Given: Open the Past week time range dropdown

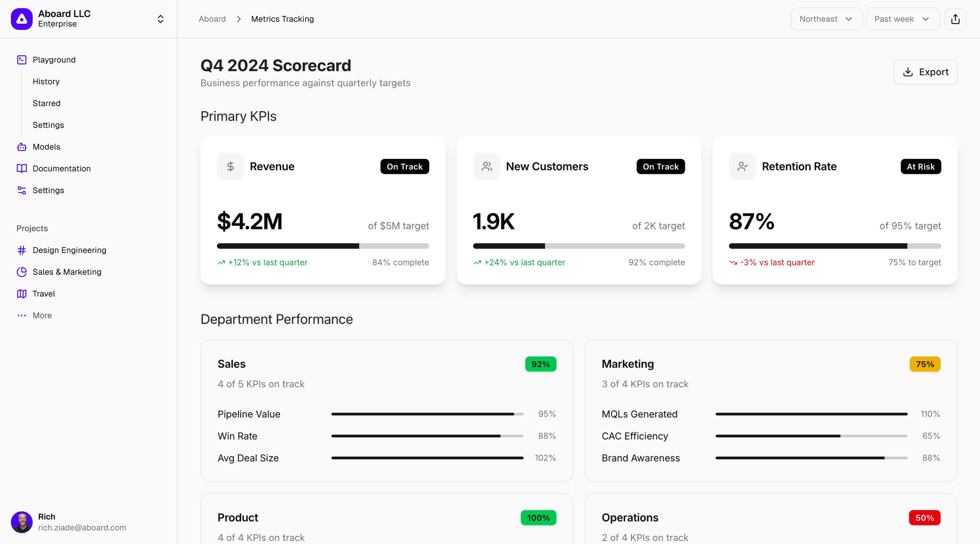Looking at the screenshot, I should (x=902, y=19).
